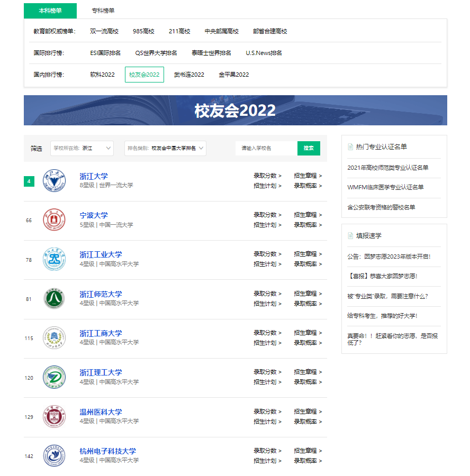View 录取概率 for 浙江大学
The image size is (470, 476).
click(x=308, y=186)
